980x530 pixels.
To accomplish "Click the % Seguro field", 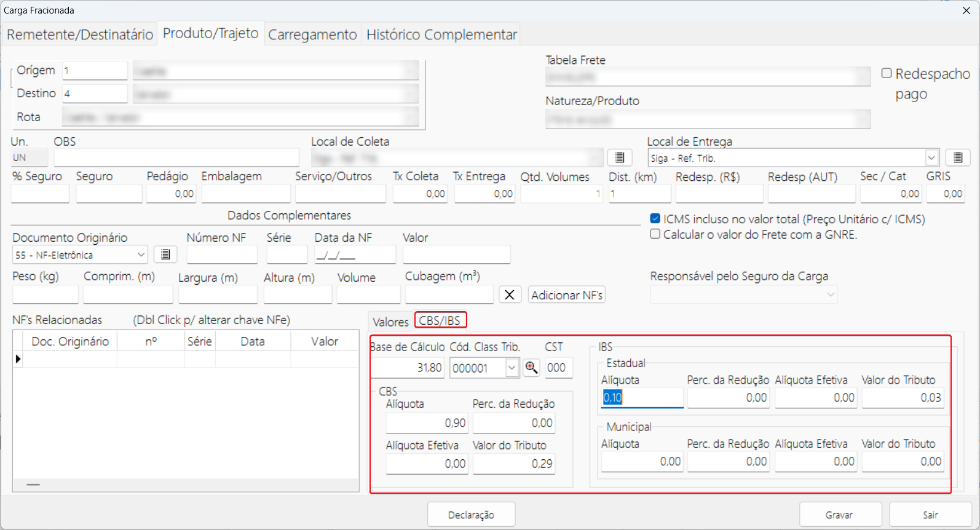I will click(40, 194).
